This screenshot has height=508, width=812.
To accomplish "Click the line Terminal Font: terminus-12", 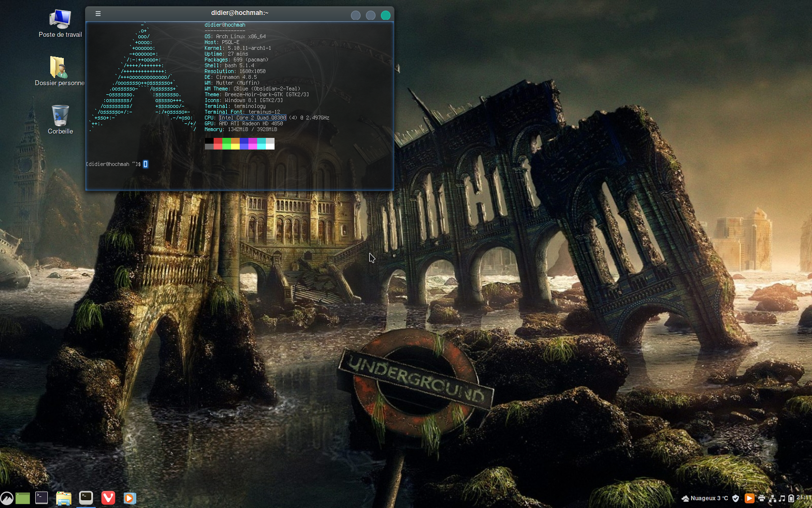I will [x=242, y=112].
